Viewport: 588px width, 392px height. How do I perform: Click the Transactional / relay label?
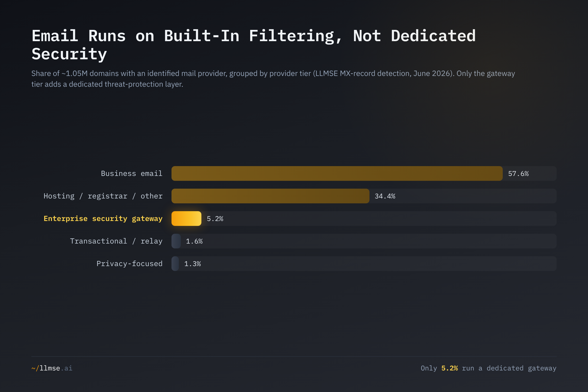[116, 241]
